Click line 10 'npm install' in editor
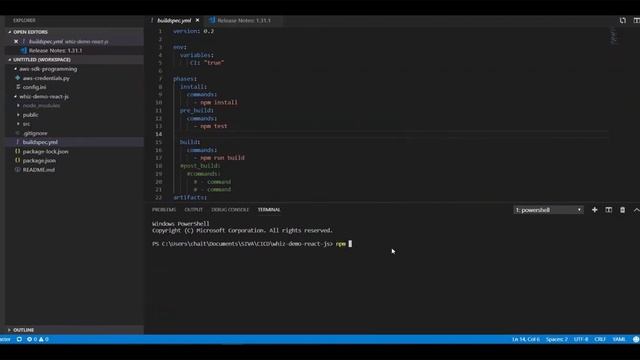 [x=219, y=102]
